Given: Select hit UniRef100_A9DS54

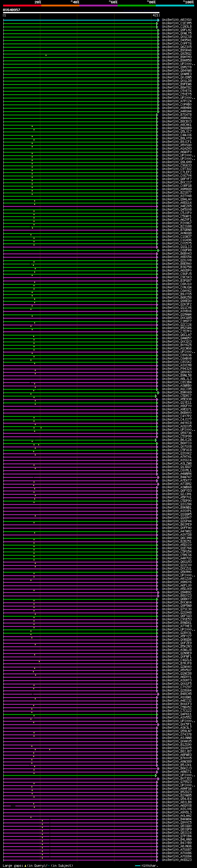Looking at the screenshot, I should (x=177, y=257).
